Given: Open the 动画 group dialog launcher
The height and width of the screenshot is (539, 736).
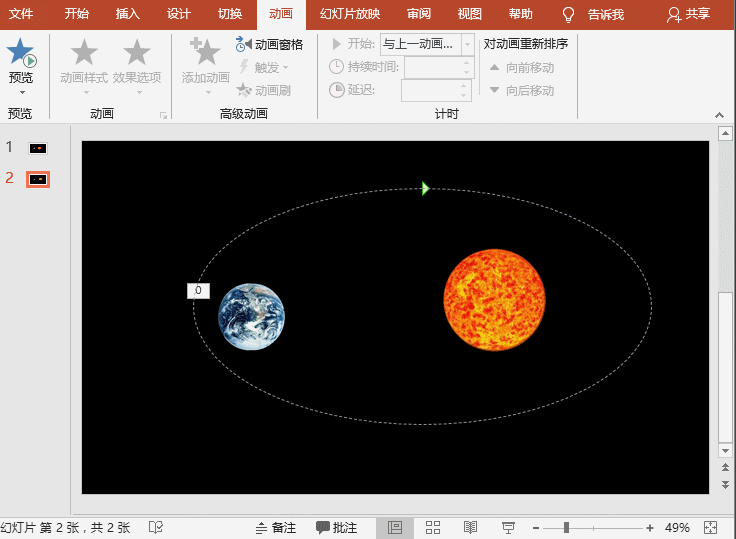Looking at the screenshot, I should pos(163,115).
